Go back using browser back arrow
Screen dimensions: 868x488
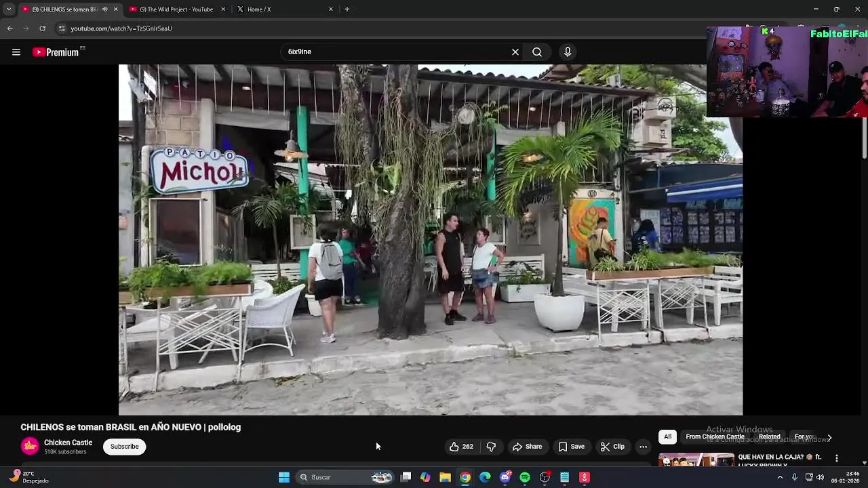pyautogui.click(x=9, y=28)
